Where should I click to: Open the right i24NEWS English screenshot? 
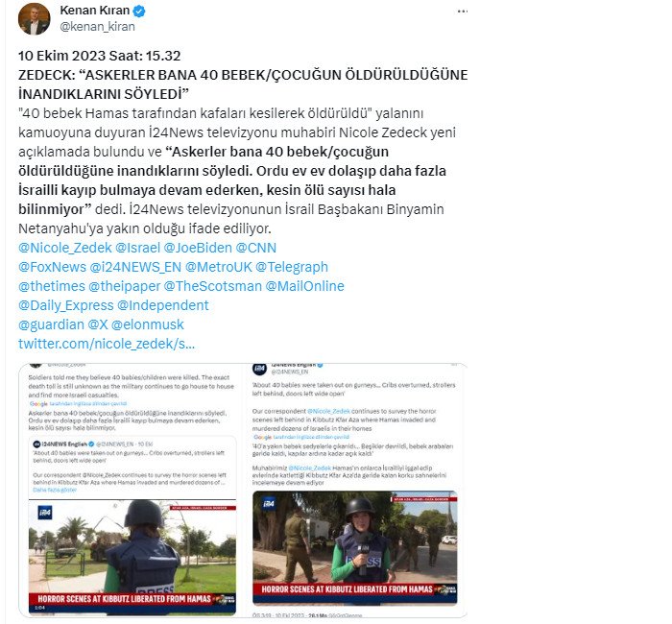(x=355, y=490)
